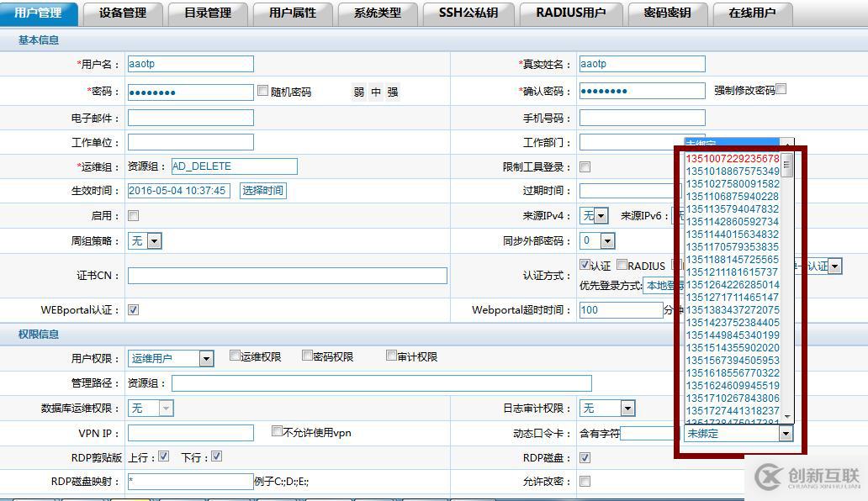Click the 含有字符 filter input
The width and height of the screenshot is (868, 501).
pyautogui.click(x=648, y=434)
